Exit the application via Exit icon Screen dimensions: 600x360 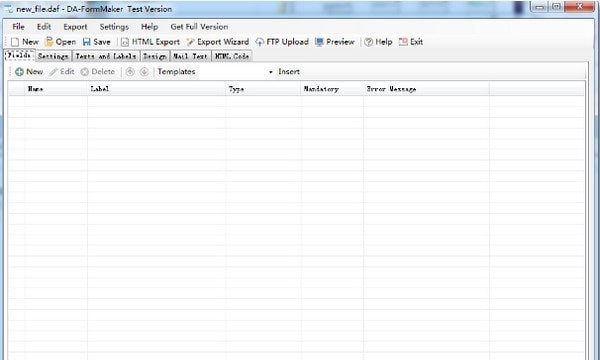[403, 42]
